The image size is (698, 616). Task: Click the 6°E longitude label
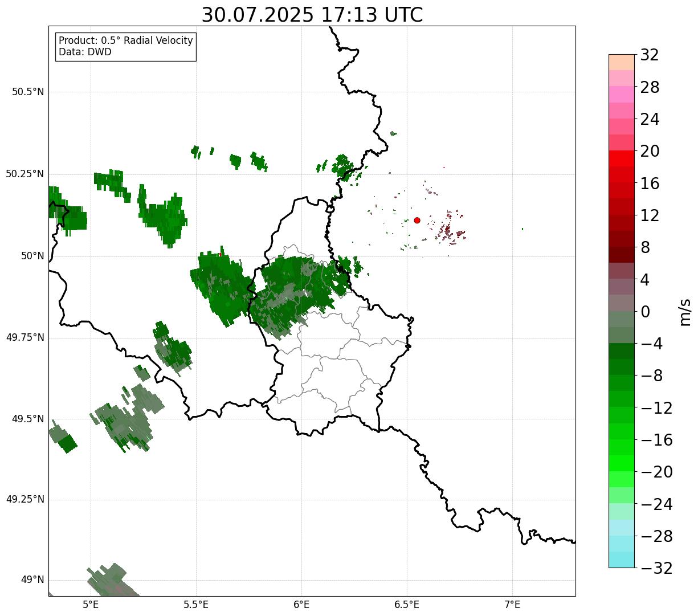[301, 604]
